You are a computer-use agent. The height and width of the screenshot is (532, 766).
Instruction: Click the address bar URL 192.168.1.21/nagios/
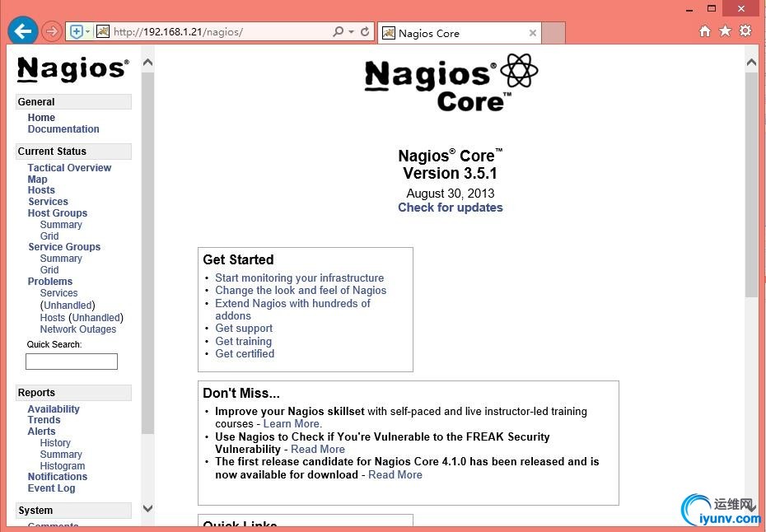pyautogui.click(x=178, y=32)
